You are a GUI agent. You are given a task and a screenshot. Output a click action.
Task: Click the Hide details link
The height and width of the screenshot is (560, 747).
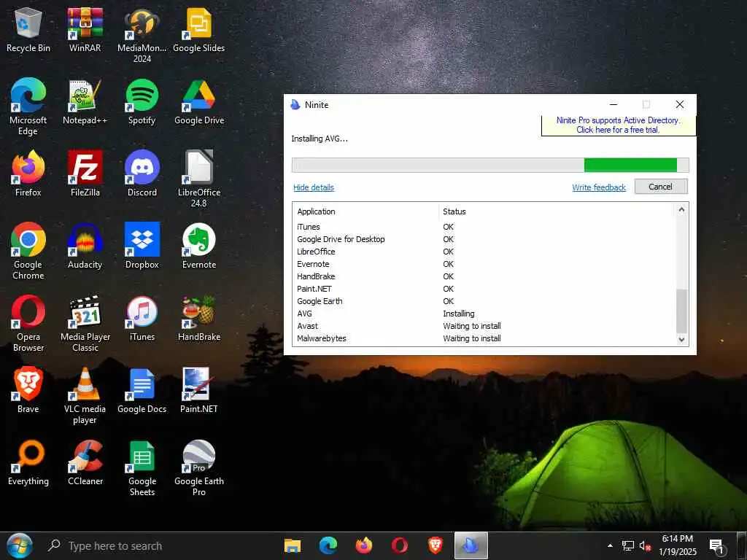click(314, 187)
